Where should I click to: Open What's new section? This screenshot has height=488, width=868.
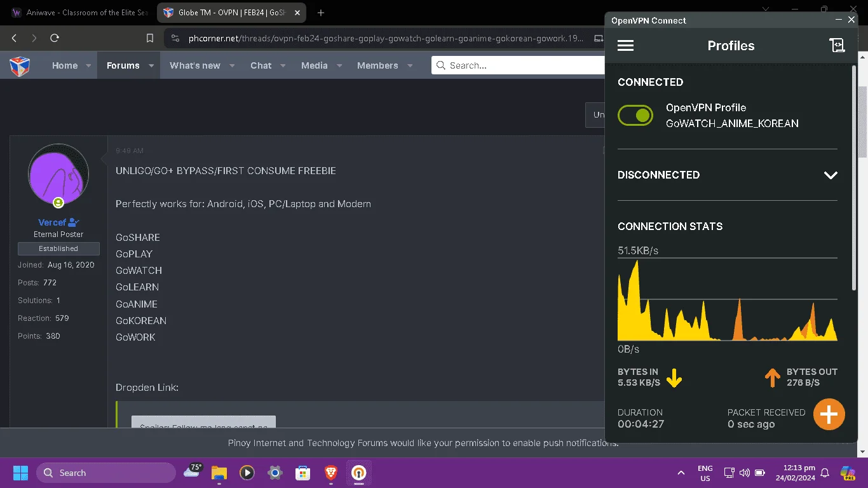pyautogui.click(x=195, y=65)
